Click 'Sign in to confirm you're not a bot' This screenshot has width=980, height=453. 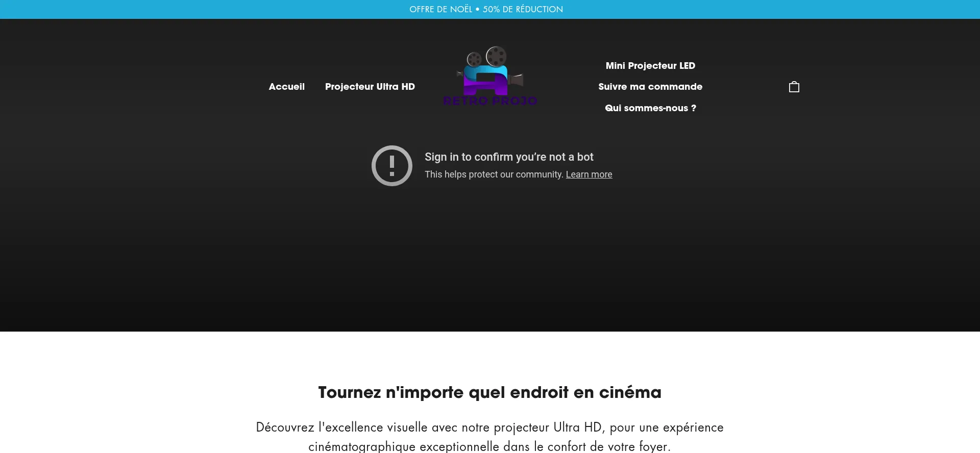tap(509, 157)
